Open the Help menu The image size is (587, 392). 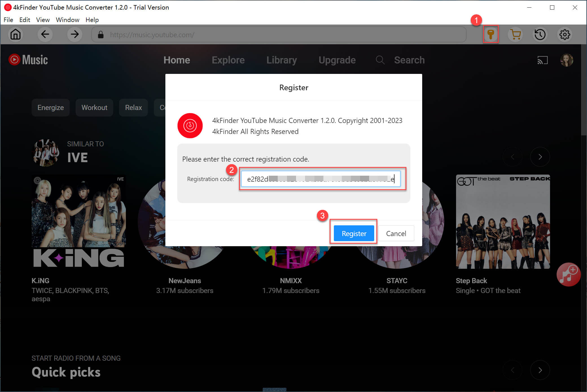coord(92,20)
